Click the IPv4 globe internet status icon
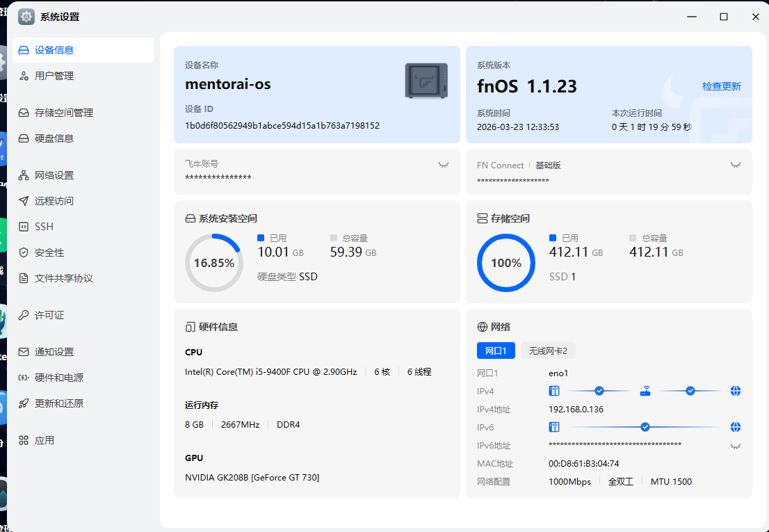This screenshot has height=532, width=769. [x=736, y=391]
